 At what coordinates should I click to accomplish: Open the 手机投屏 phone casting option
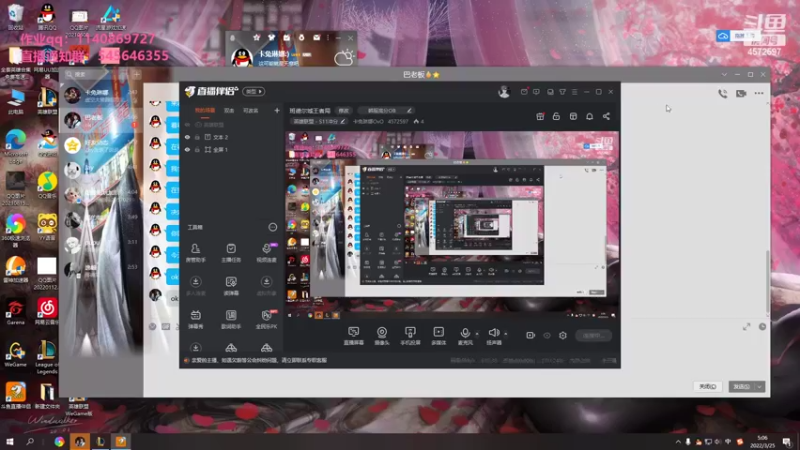410,336
